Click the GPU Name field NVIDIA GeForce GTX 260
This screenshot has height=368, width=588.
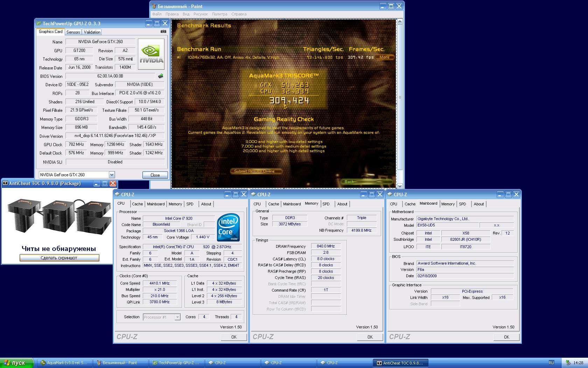pyautogui.click(x=100, y=41)
